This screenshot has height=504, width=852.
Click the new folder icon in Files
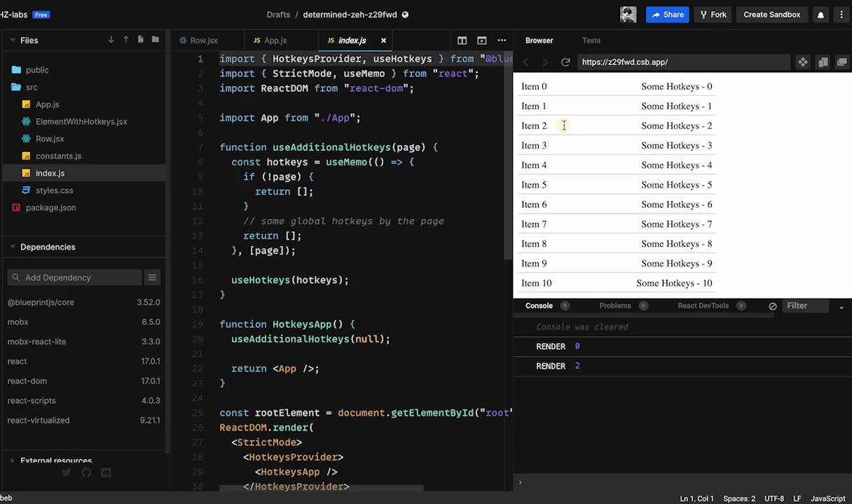tap(156, 40)
